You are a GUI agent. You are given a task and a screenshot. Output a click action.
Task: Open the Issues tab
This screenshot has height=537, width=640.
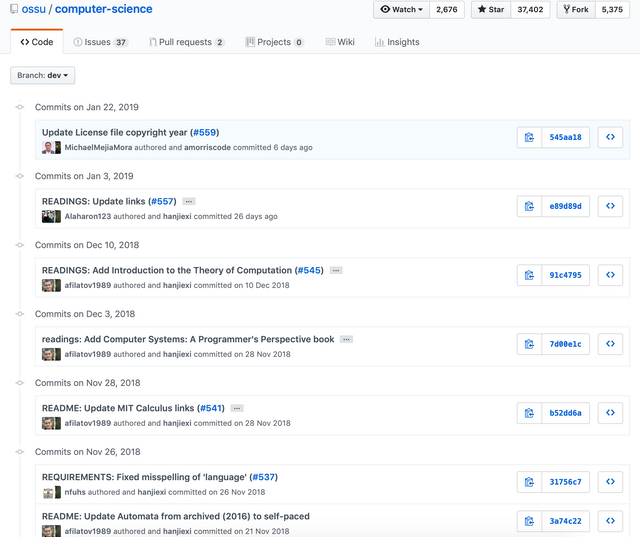(x=100, y=42)
